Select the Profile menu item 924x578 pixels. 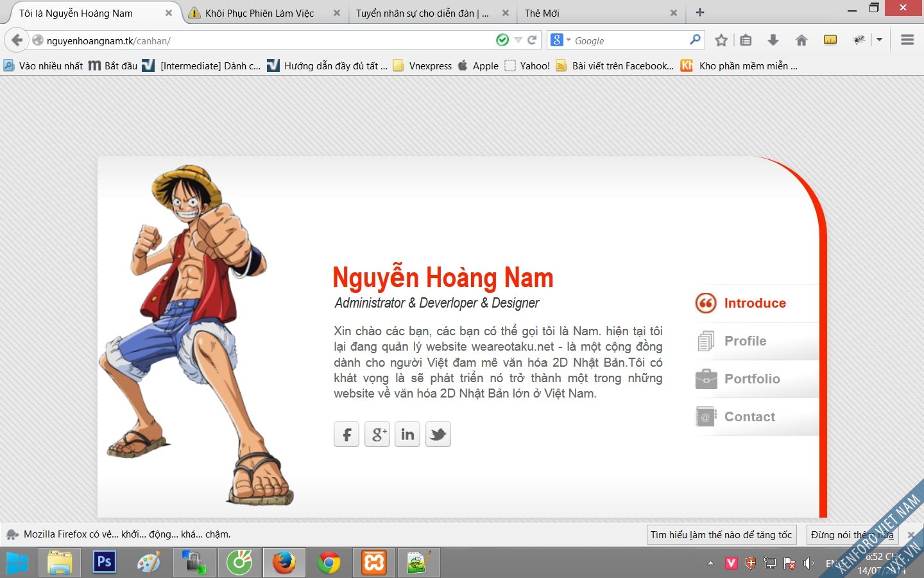(757, 341)
